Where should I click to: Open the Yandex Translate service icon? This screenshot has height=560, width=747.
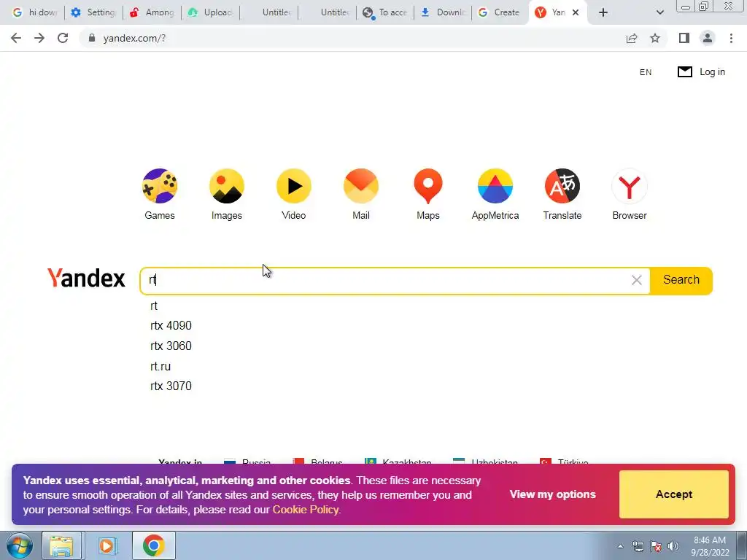point(562,186)
